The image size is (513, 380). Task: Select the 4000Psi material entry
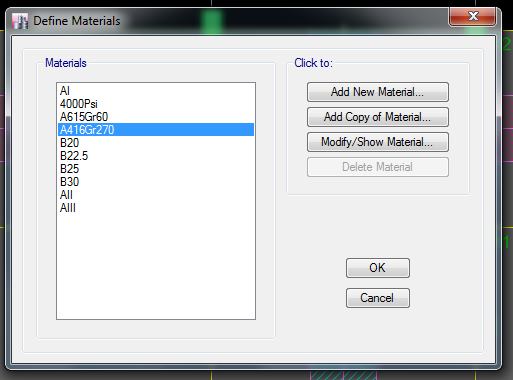tap(156, 104)
